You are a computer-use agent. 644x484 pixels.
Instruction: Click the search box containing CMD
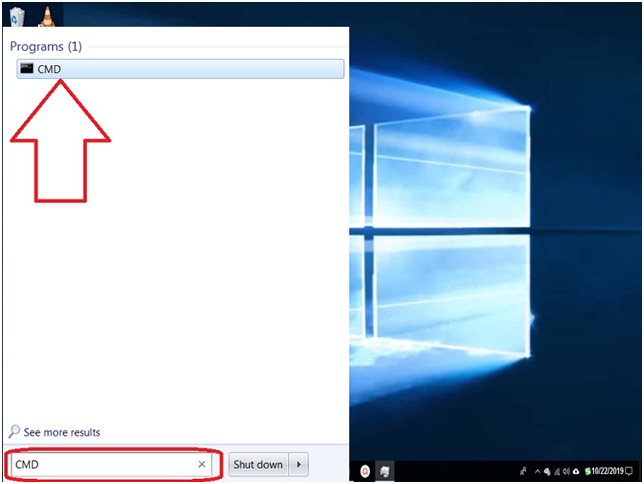point(111,465)
